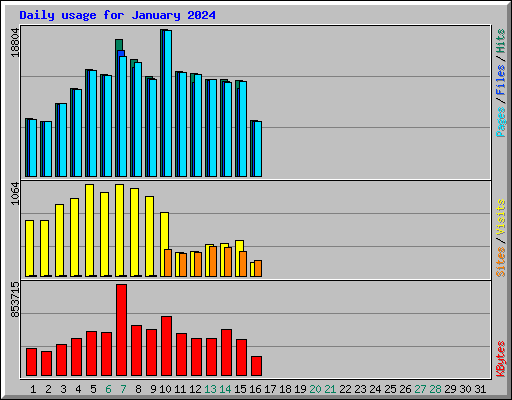Click the green Hits legend label
This screenshot has width=512, height=400.
click(x=501, y=41)
